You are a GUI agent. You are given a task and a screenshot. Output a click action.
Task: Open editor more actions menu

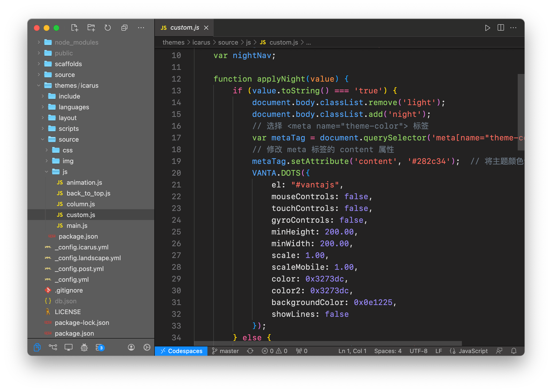pos(513,28)
